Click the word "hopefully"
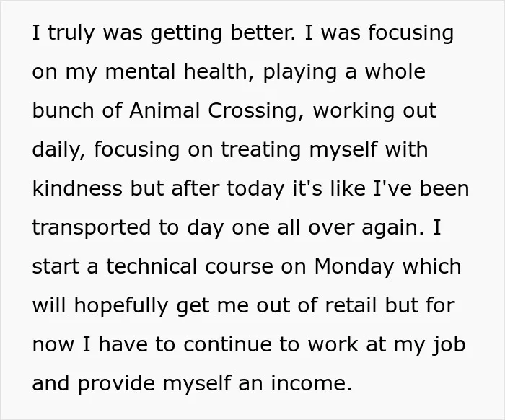The image size is (505, 420). click(121, 307)
